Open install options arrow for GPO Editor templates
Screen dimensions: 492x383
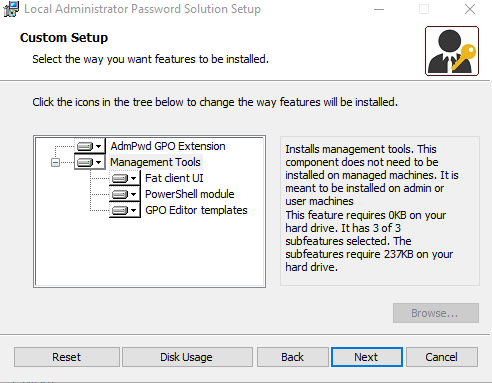click(x=133, y=210)
